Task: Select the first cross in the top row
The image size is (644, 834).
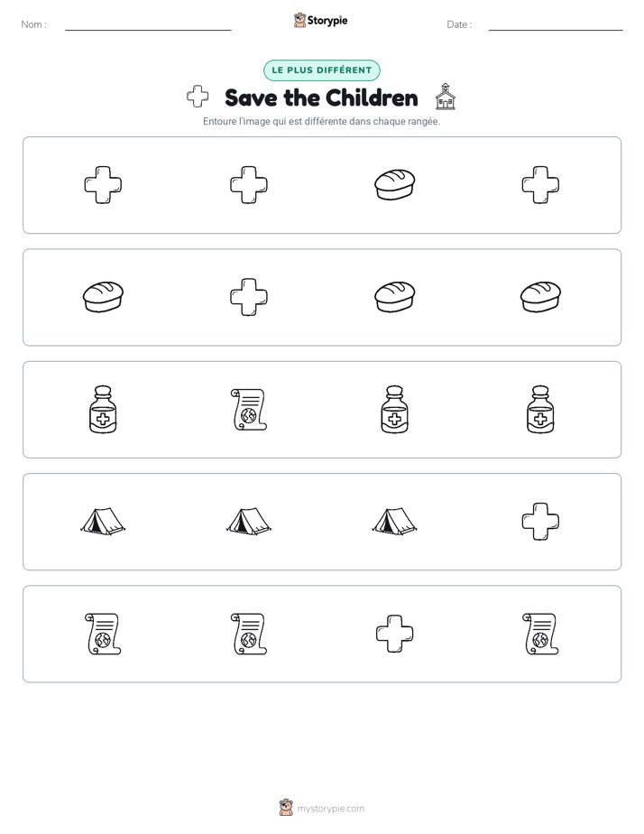Action: click(x=103, y=184)
